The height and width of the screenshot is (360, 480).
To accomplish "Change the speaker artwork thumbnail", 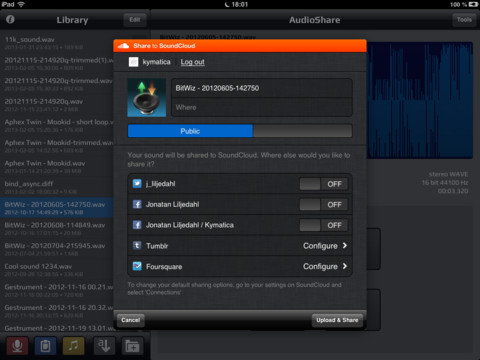I will click(x=147, y=97).
